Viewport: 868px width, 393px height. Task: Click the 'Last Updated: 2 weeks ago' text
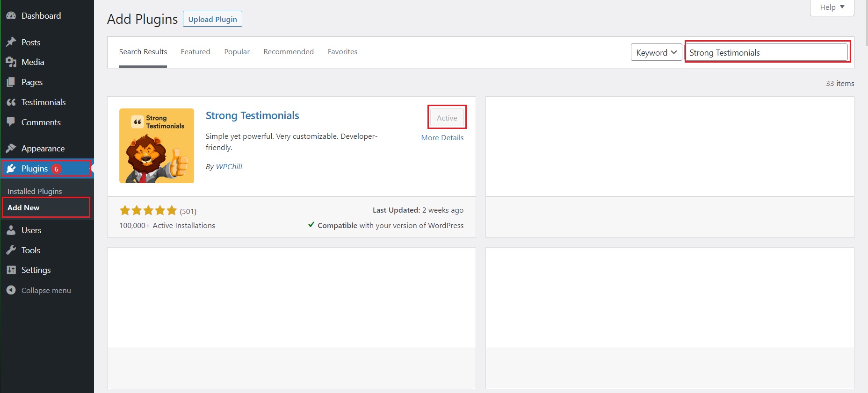[x=418, y=210]
